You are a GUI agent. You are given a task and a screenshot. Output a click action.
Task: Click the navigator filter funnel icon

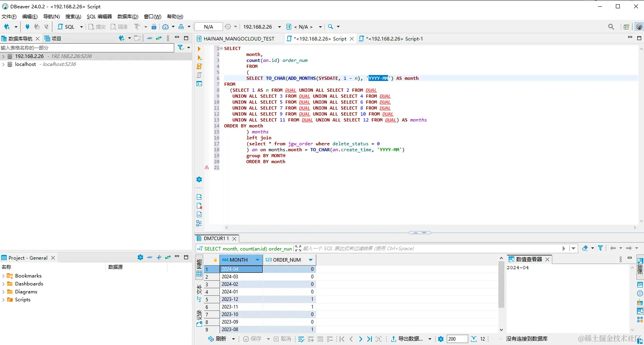click(181, 48)
